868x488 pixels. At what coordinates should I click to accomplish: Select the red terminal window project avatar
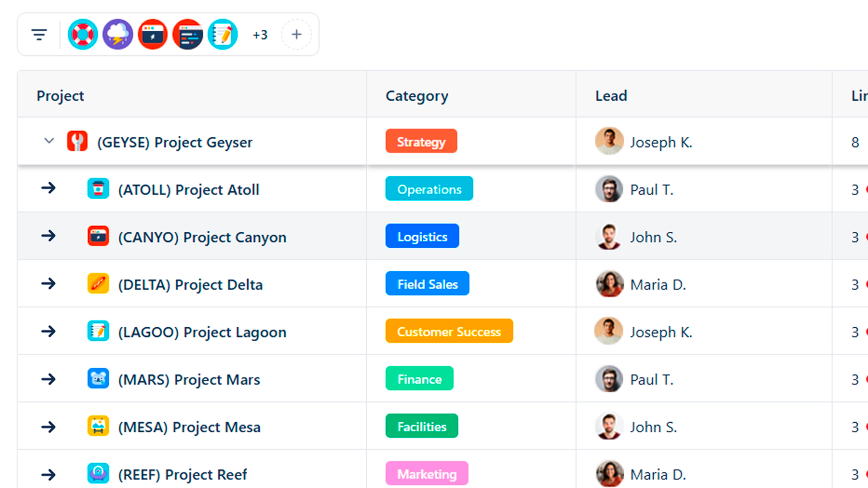pos(153,34)
